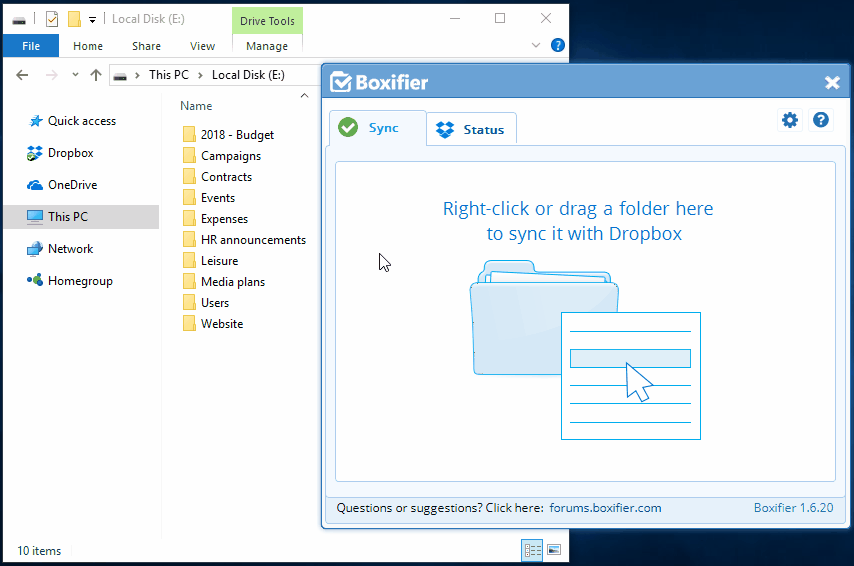Click the Boxifier logo in title bar

coord(379,82)
